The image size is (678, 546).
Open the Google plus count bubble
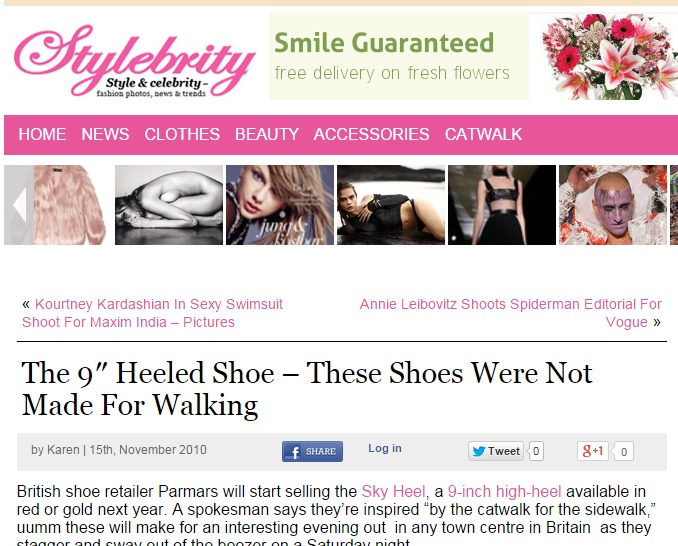(623, 451)
